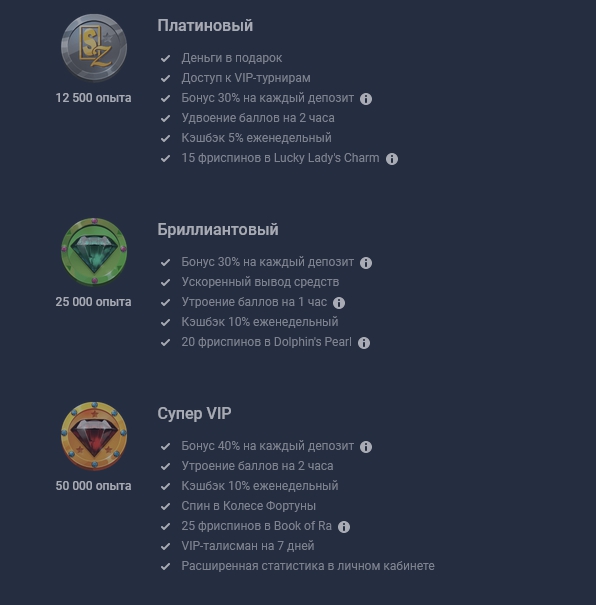
Task: Show info for Book of Ra freespins
Action: (344, 527)
